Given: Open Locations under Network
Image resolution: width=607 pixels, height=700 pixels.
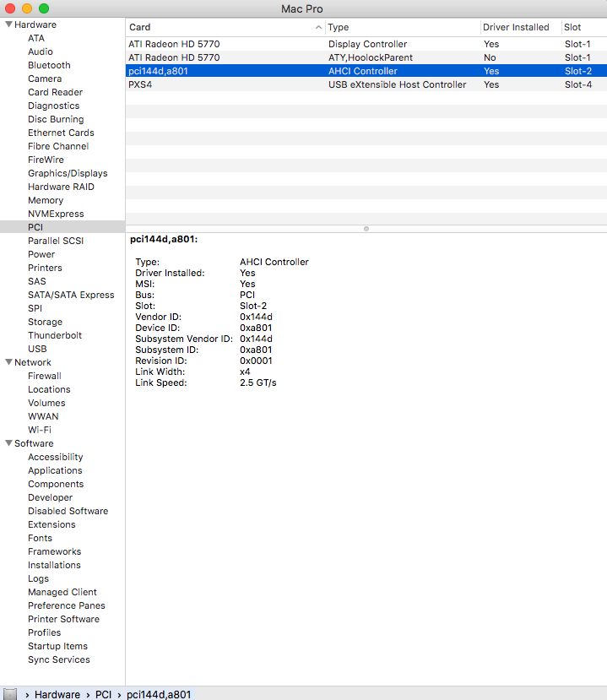Looking at the screenshot, I should click(x=49, y=388).
